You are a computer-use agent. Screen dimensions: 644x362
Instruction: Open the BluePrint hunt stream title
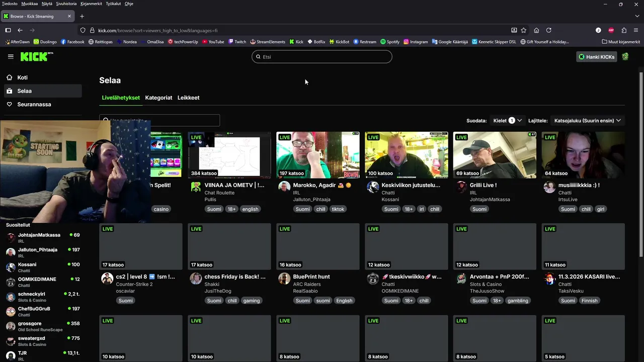[311, 277]
